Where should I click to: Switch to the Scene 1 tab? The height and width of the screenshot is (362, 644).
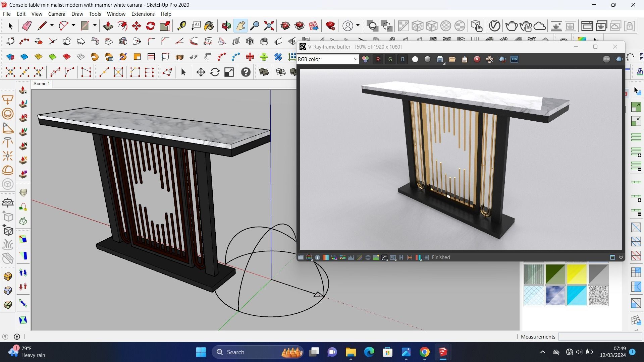(42, 84)
